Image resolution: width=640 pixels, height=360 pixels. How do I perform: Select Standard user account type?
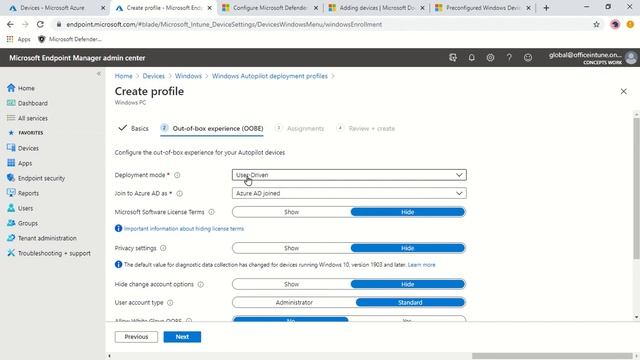tap(410, 302)
